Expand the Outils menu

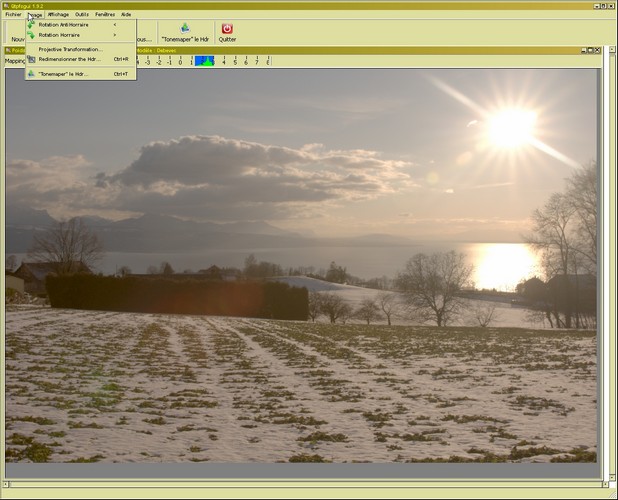(82, 15)
